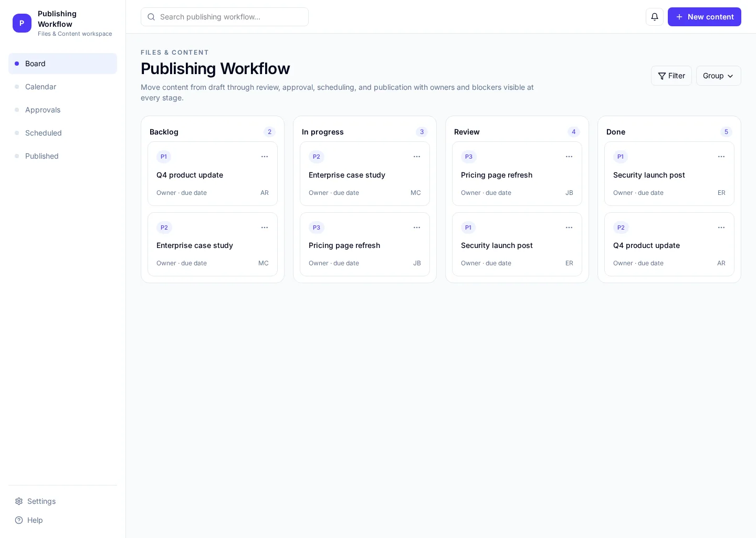Go to Approvals in the sidebar

(62, 110)
